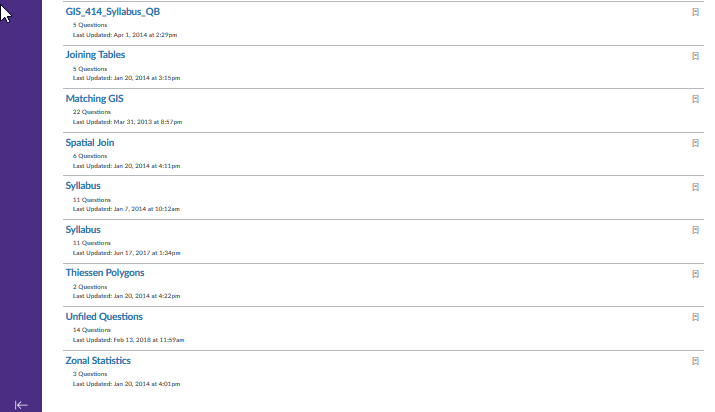Click the '22 Questions' text under Matching GIS
The image size is (715, 412).
tap(92, 112)
